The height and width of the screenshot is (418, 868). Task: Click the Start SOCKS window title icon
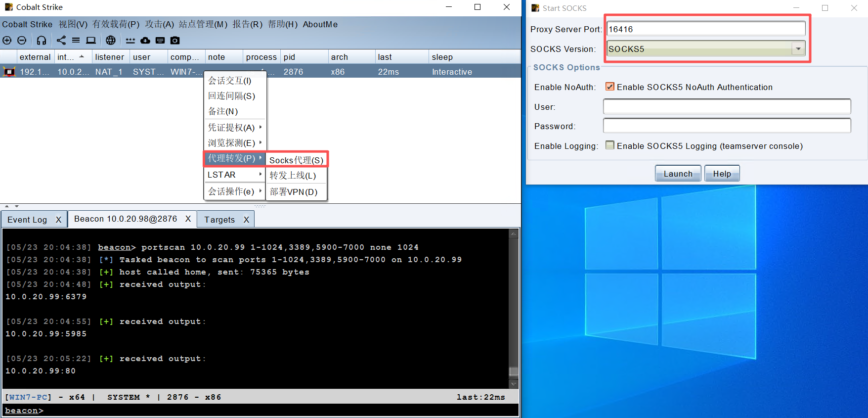(x=535, y=8)
